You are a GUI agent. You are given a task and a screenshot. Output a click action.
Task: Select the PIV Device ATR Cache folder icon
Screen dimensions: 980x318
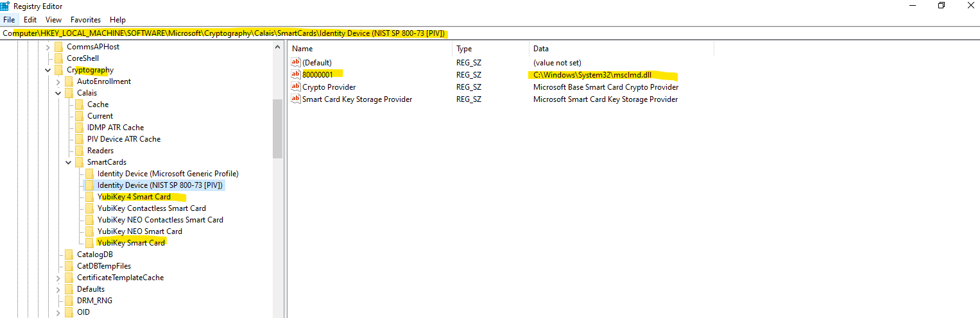(x=80, y=139)
